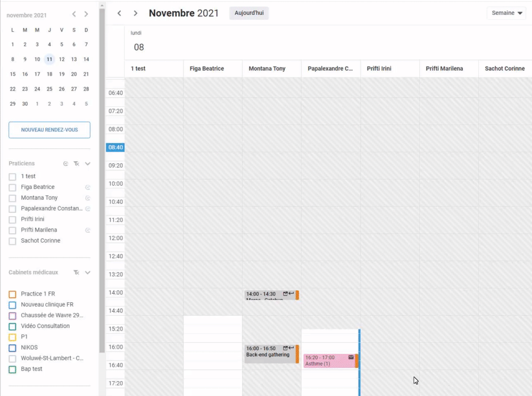Go to previous week in main calendar

coord(120,13)
